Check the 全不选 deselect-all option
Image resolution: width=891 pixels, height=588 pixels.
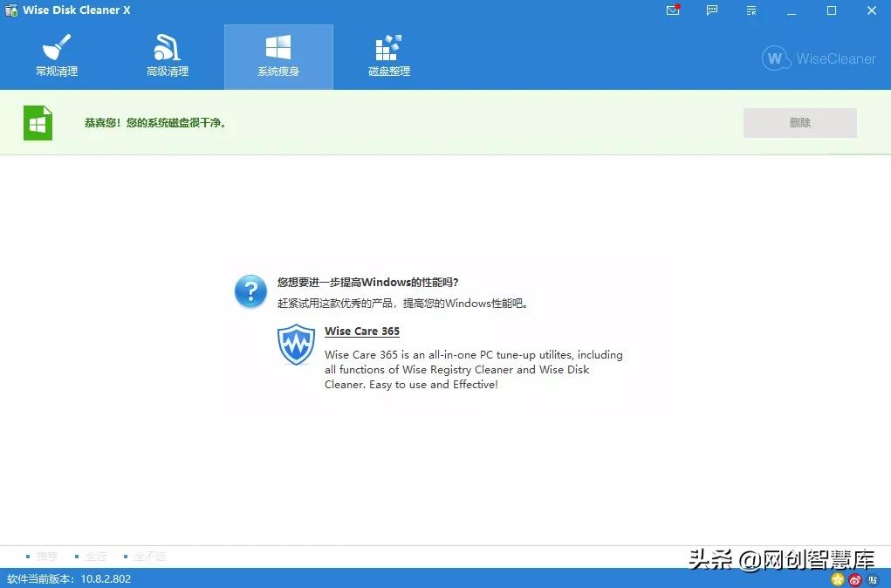(x=147, y=556)
